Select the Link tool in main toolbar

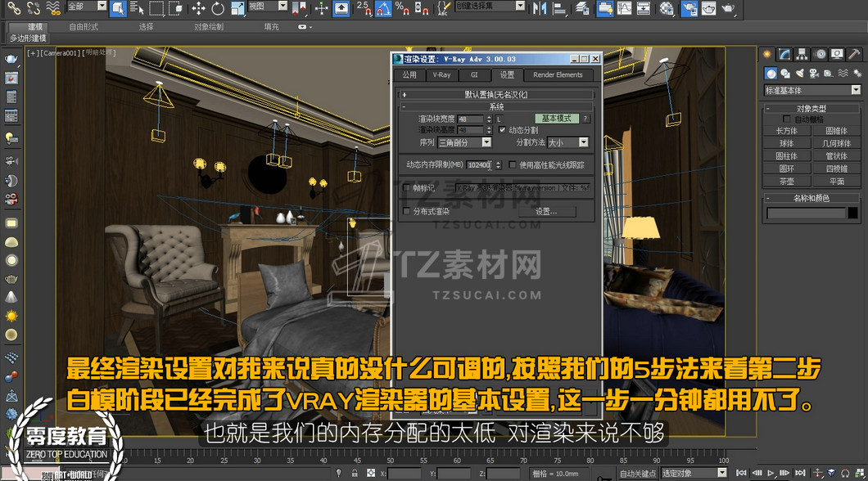click(14, 7)
